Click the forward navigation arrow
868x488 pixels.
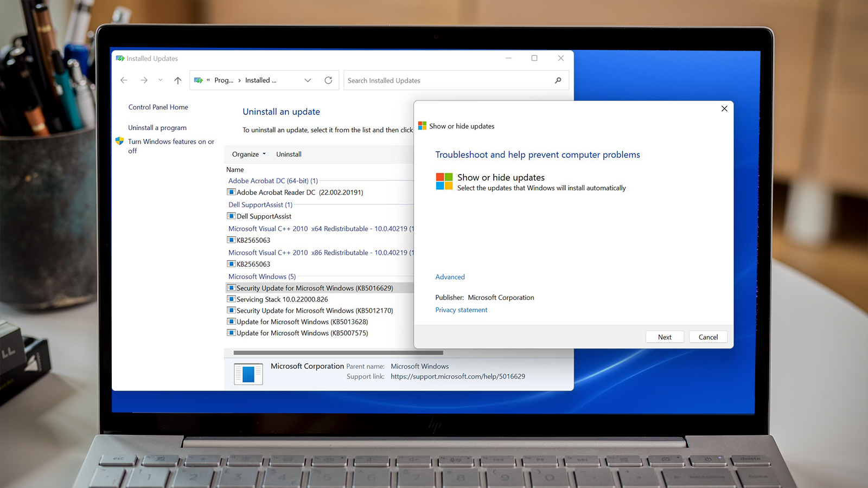click(144, 80)
